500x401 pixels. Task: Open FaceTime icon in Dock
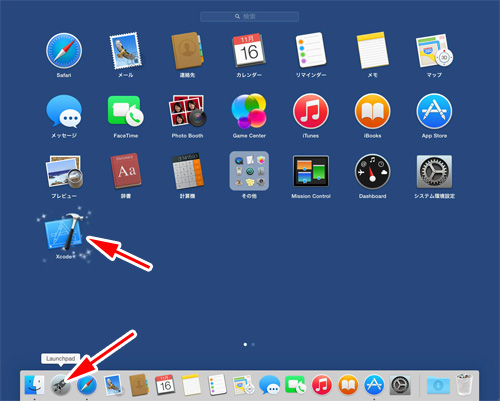(x=296, y=385)
